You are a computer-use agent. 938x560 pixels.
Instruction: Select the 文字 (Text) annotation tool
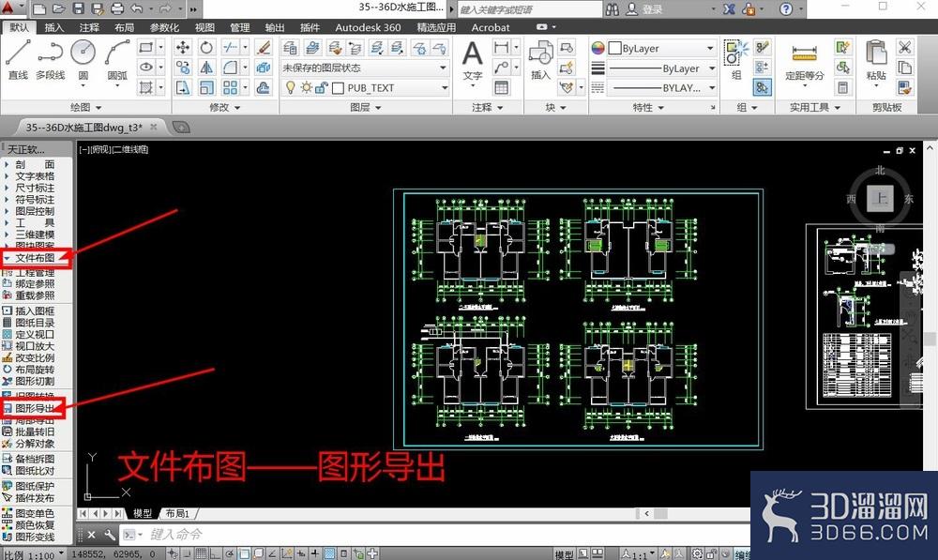pos(473,60)
